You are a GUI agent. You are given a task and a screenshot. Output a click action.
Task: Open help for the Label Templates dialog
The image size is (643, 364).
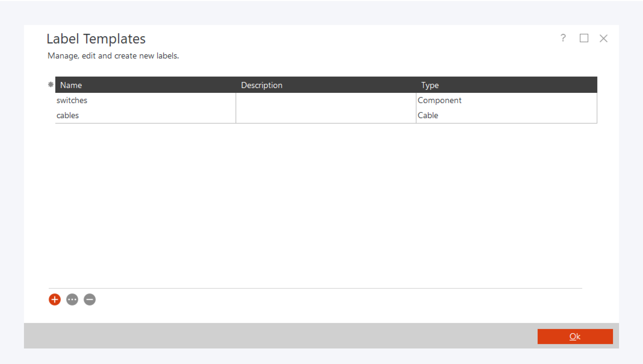point(563,39)
